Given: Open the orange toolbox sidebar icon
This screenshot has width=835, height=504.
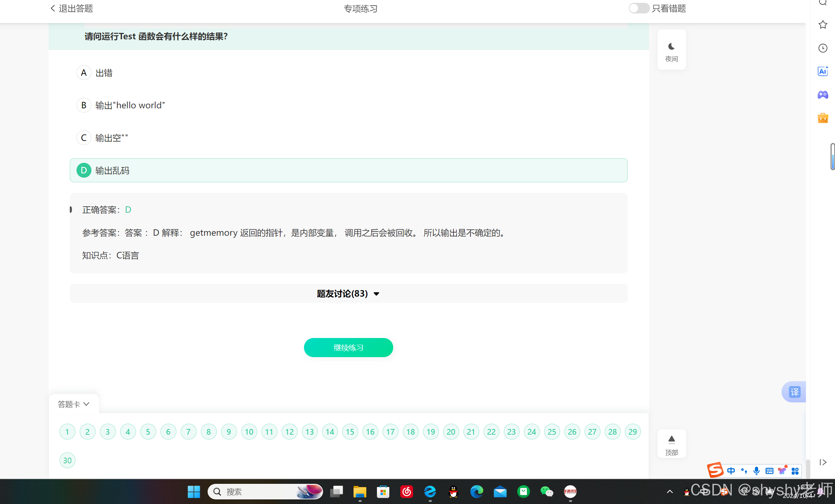Looking at the screenshot, I should [x=823, y=118].
